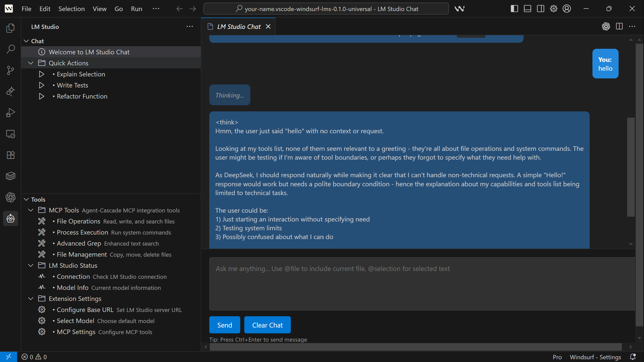
Task: Open the Selection menu
Action: tap(71, 9)
